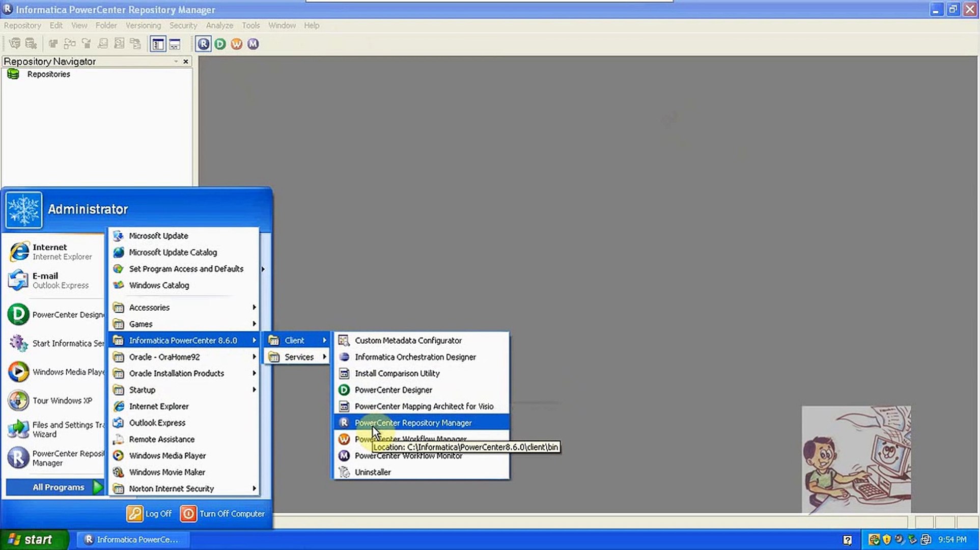Open Internet Explorer from All Programs list

184,406
